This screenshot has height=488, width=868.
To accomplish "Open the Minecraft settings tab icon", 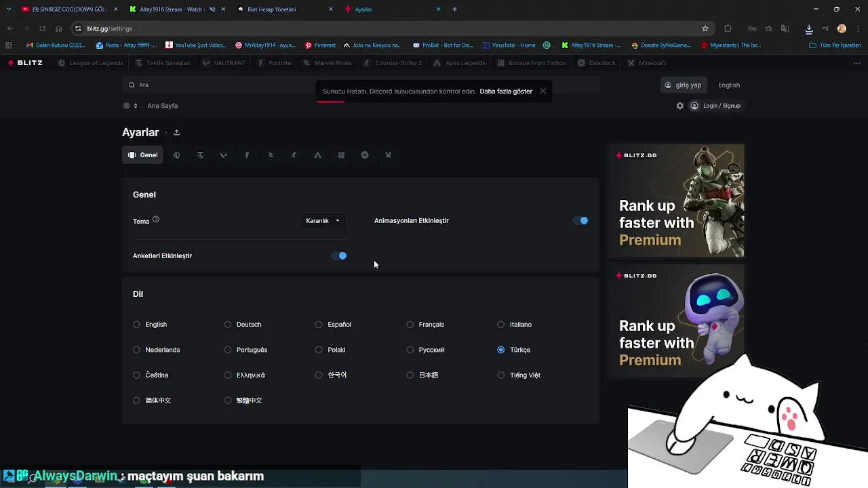I will [388, 155].
